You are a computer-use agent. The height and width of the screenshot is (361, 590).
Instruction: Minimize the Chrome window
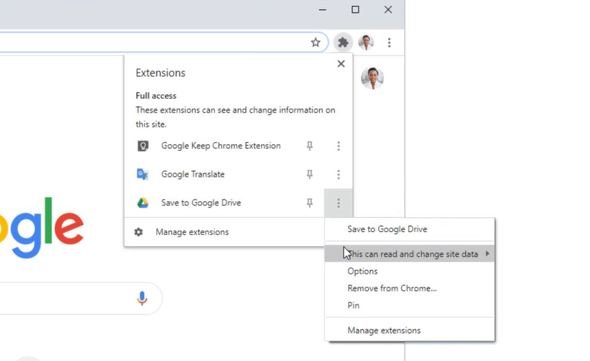[322, 10]
